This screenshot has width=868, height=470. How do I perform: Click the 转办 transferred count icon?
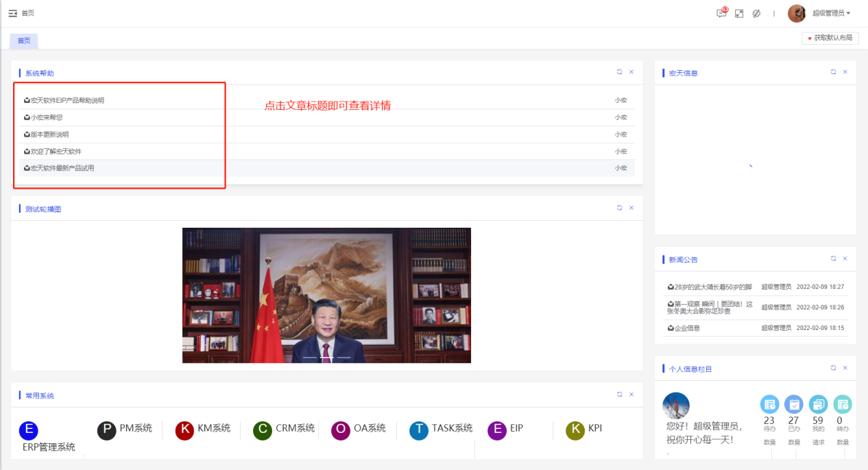point(843,404)
